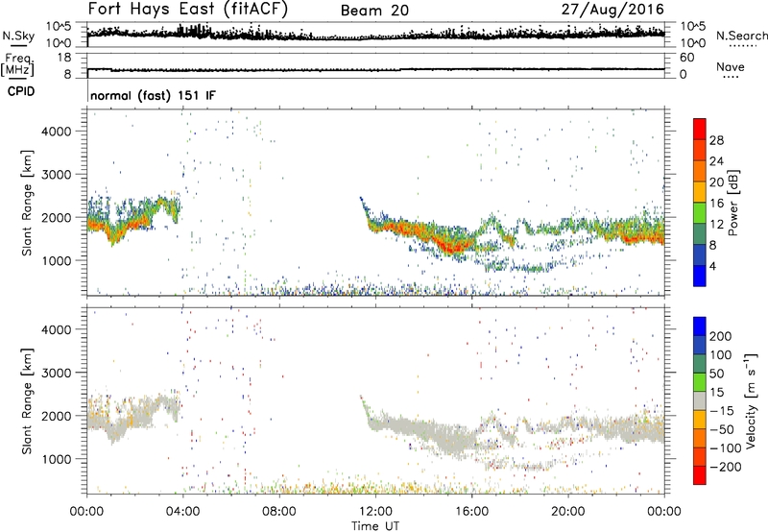This screenshot has height=532, width=768.
Task: Select the 'Beam 20' label
Action: [374, 11]
